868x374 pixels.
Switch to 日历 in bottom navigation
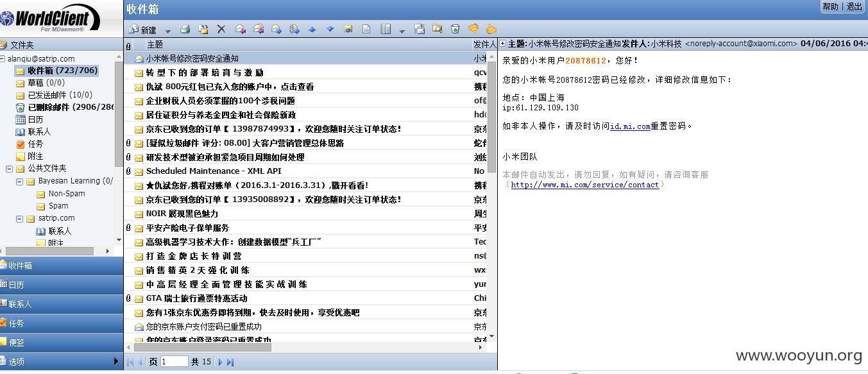62,284
